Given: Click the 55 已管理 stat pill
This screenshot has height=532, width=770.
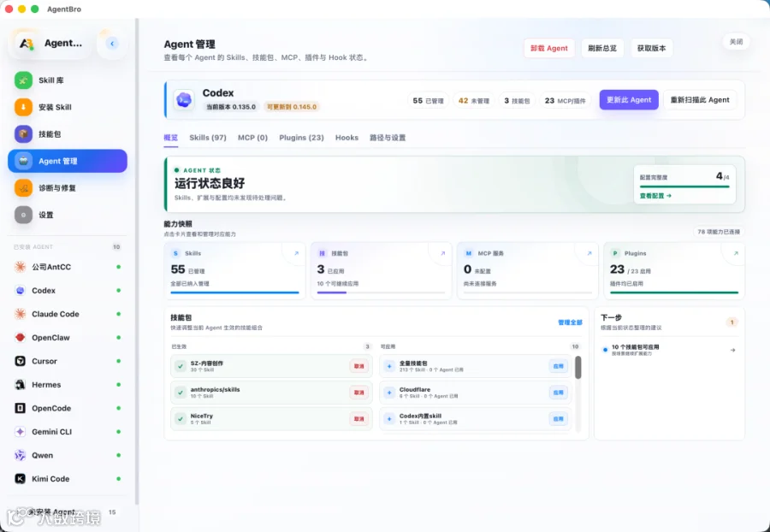Looking at the screenshot, I should [428, 101].
